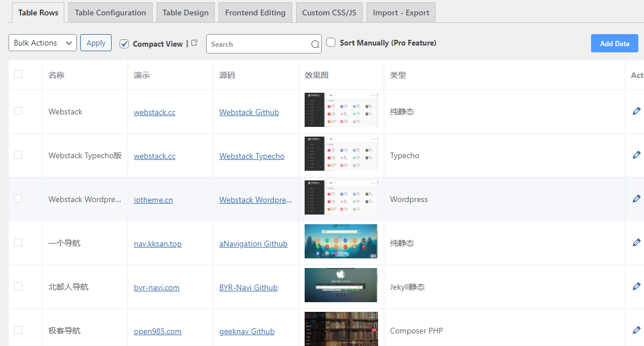
Task: Click the 北邮人导航 preview thumbnail
Action: [x=341, y=285]
